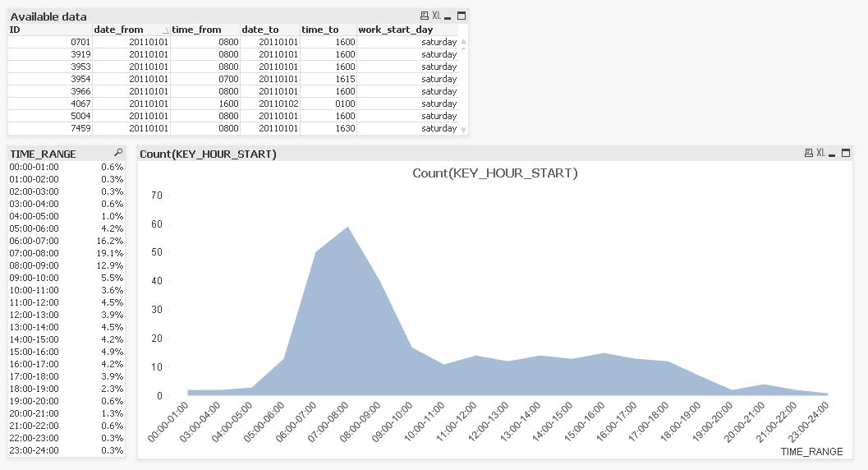This screenshot has width=868, height=470.
Task: Maximize the Count(KEY_HOUR_START) chart
Action: tap(845, 153)
